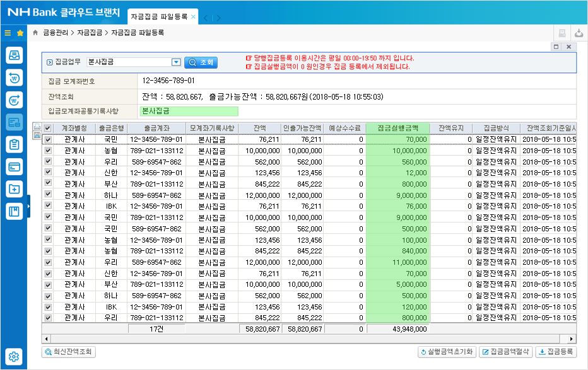Open the highlighted collection sidebar icon
This screenshot has width=588, height=370.
point(15,122)
